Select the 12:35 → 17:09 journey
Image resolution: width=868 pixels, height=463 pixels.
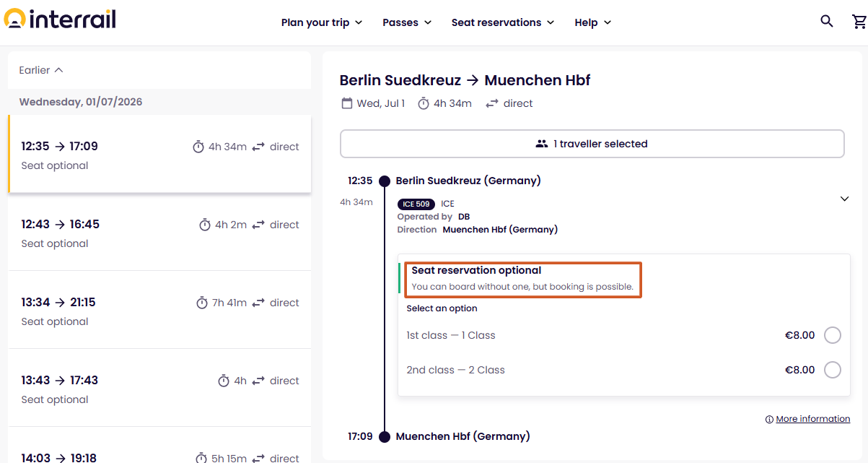(x=159, y=154)
